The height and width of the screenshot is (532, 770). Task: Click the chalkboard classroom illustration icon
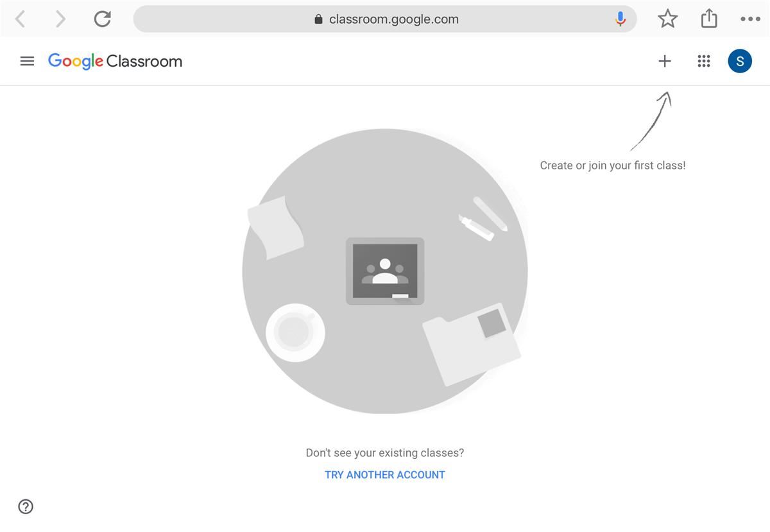pos(385,271)
